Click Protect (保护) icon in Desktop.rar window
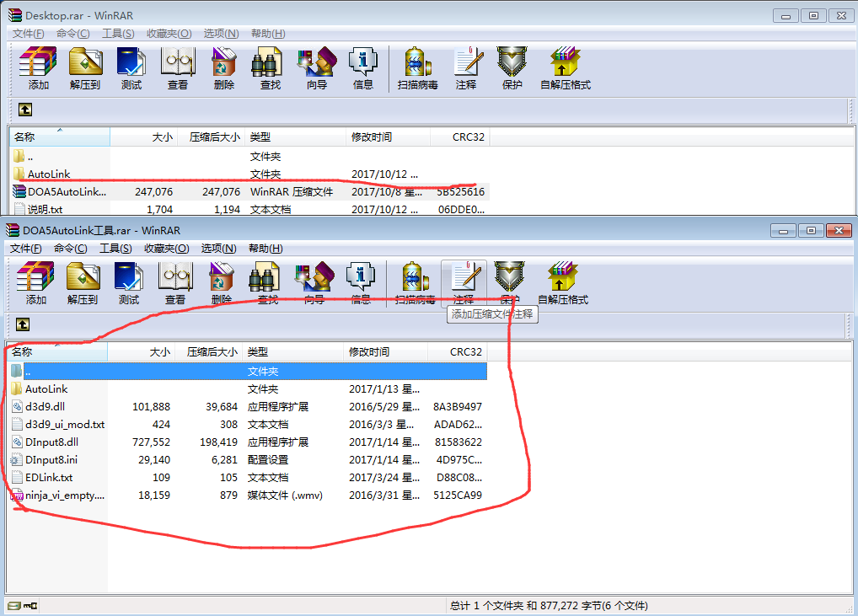The image size is (858, 616). click(512, 68)
